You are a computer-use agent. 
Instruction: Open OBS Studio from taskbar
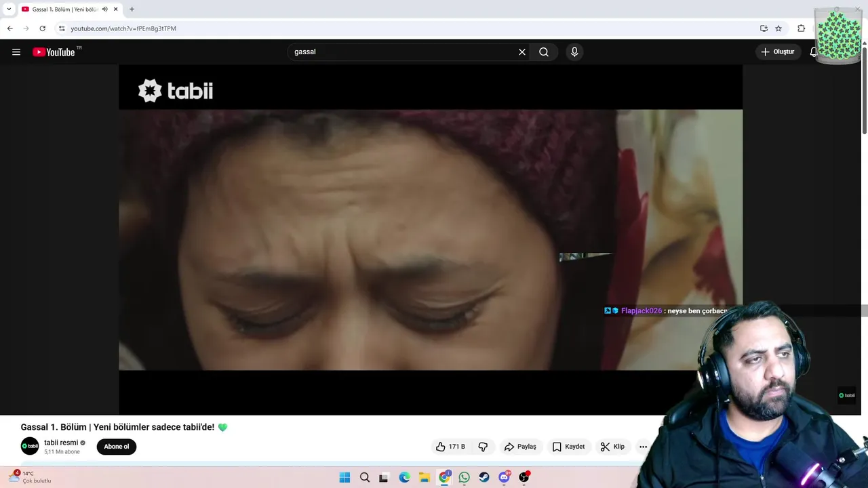click(524, 477)
